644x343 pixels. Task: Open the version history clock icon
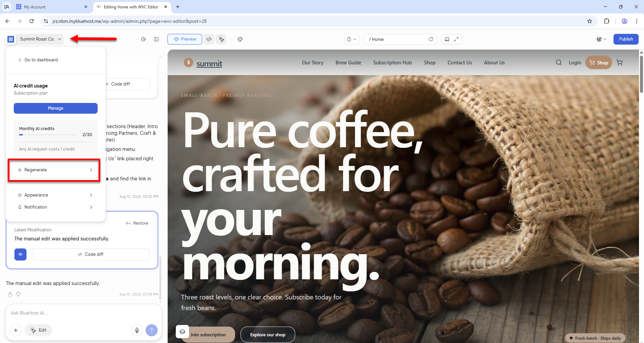144,39
